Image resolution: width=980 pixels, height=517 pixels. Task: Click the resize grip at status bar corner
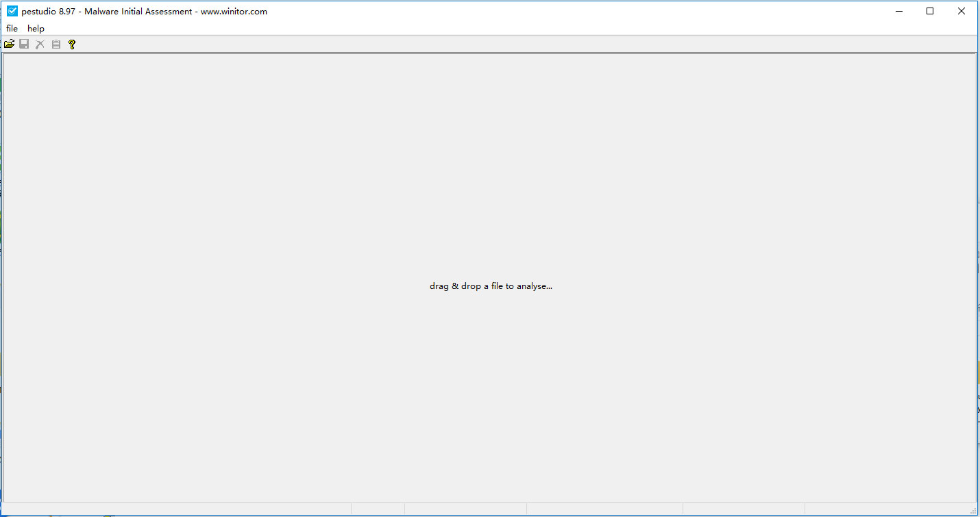coord(972,509)
